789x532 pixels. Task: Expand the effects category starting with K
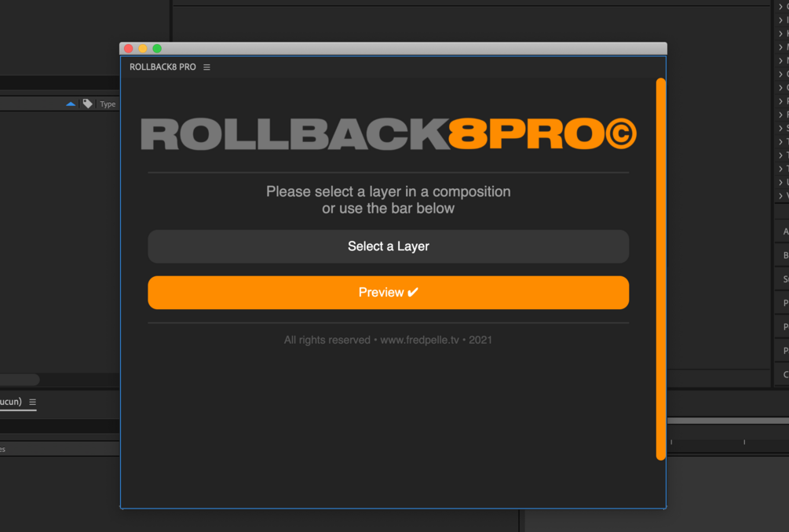pyautogui.click(x=781, y=34)
